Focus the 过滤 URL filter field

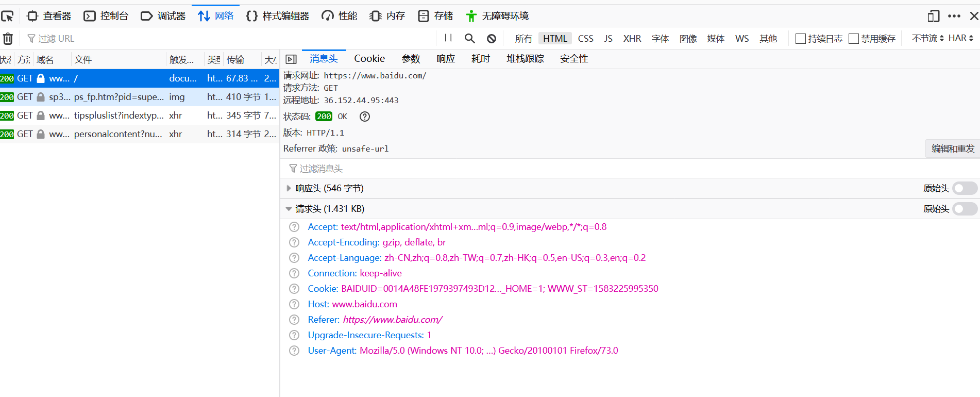click(x=229, y=39)
